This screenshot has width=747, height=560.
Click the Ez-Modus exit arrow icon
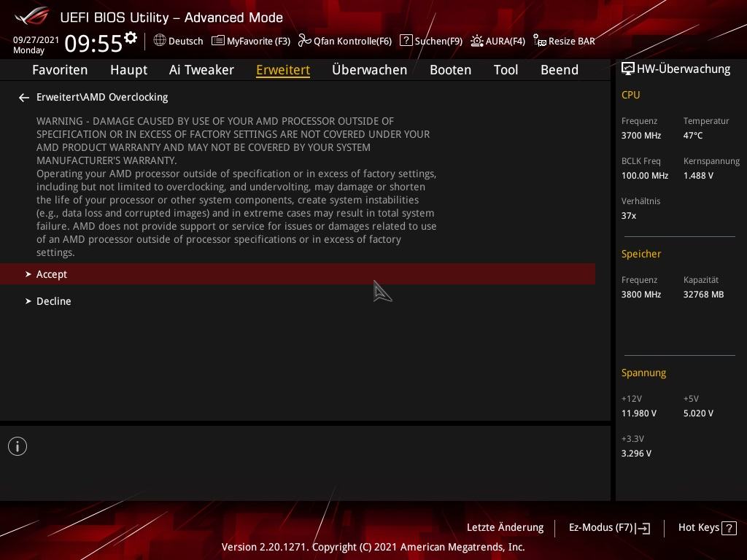(x=643, y=528)
